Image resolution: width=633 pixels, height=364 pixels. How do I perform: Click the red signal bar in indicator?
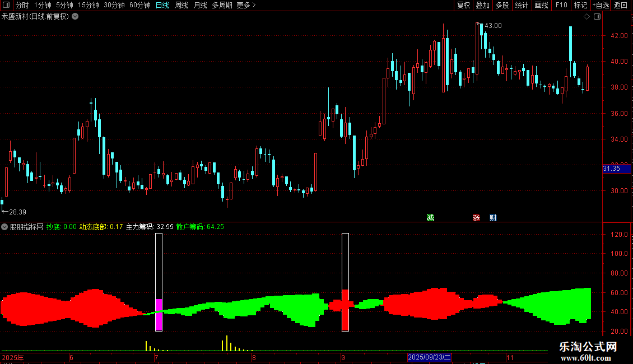tap(345, 310)
